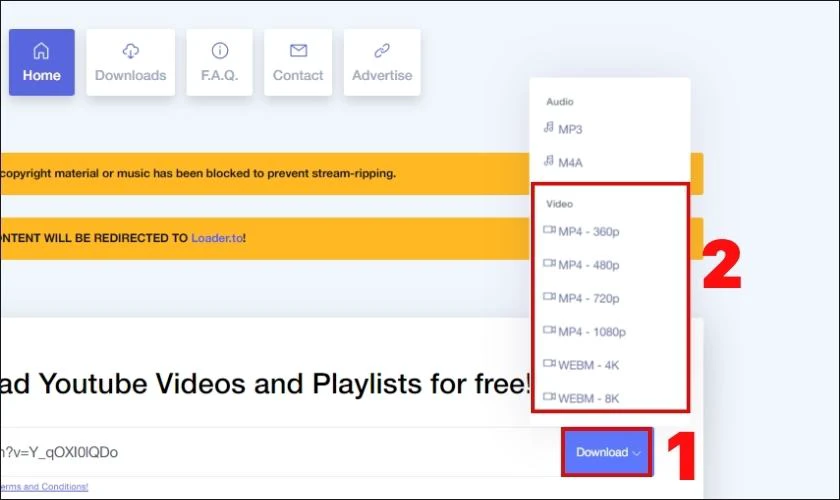Go to the Home tab
This screenshot has height=500, width=840.
click(x=41, y=62)
